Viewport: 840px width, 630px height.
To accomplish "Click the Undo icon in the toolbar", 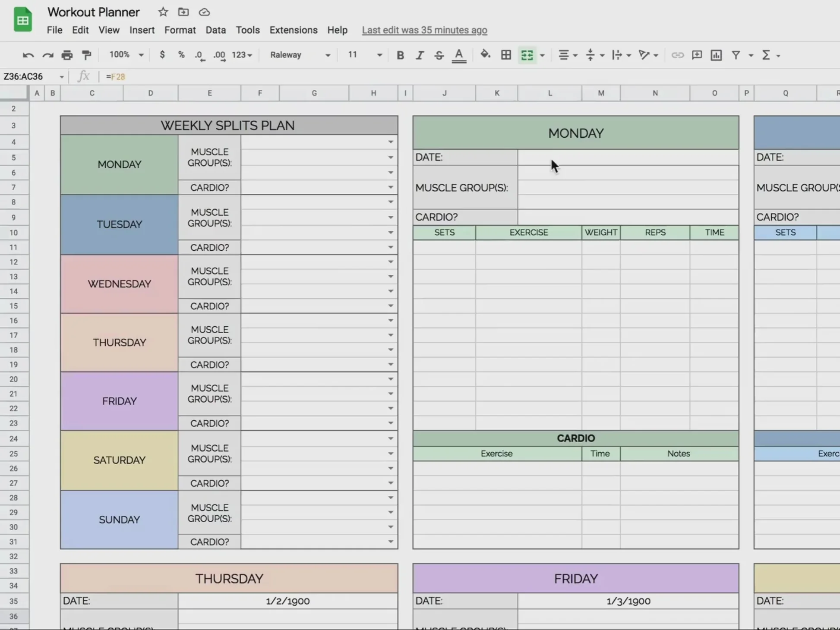I will 28,55.
